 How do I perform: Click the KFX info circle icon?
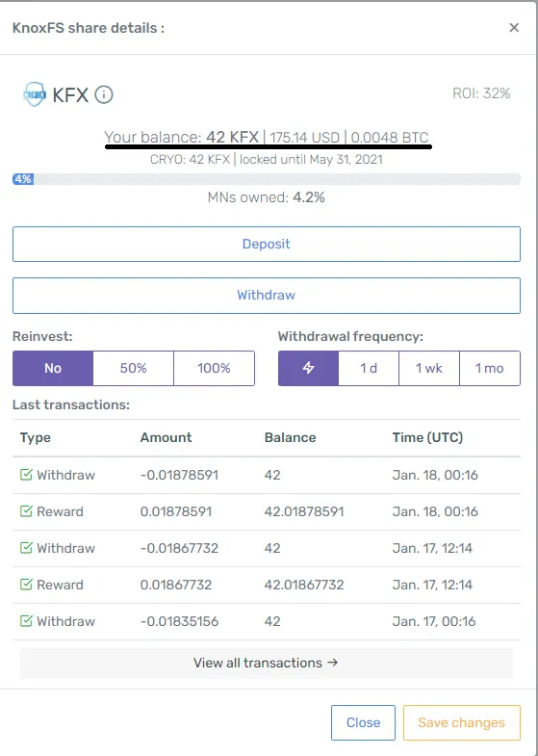click(104, 94)
